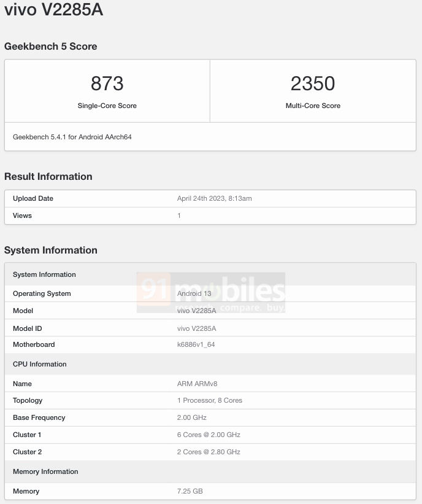Viewport: 422px width, 504px height.
Task: Click the Single-Core Score label
Action: coord(107,106)
